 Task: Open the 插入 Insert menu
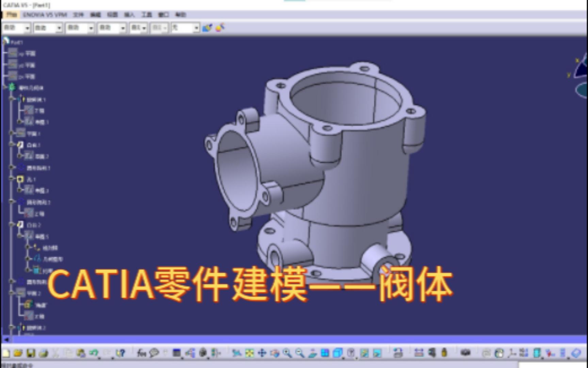pos(129,15)
